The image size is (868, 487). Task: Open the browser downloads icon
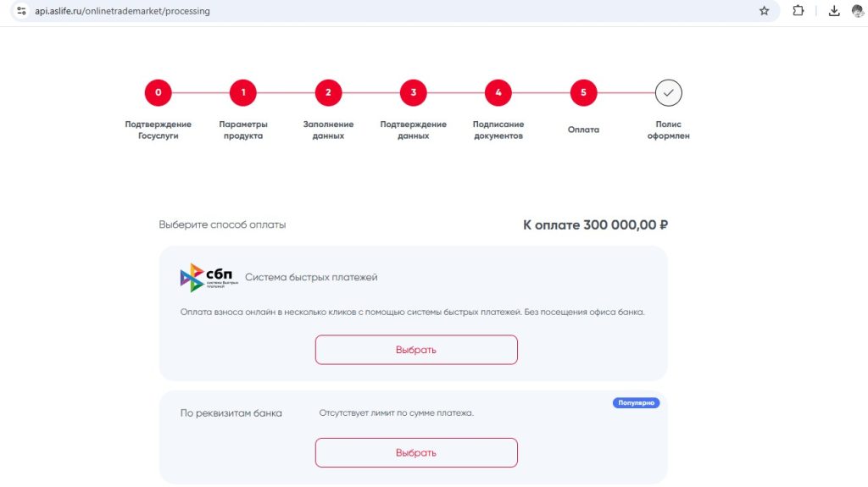click(x=834, y=10)
